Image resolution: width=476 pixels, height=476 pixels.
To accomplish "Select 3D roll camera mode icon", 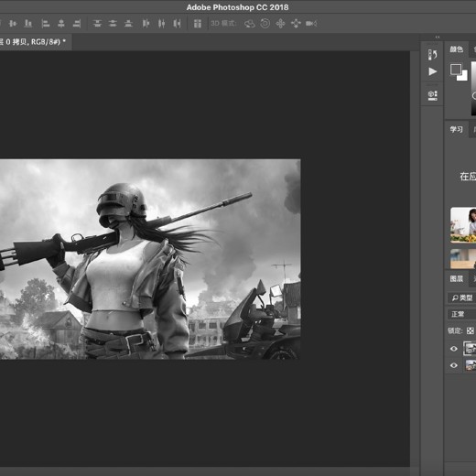I will pyautogui.click(x=265, y=24).
